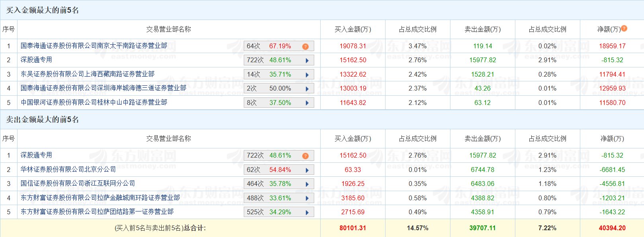Click the 买入金额最大的前5名 section header
Viewport: 644px width, 237px height.
(x=43, y=10)
